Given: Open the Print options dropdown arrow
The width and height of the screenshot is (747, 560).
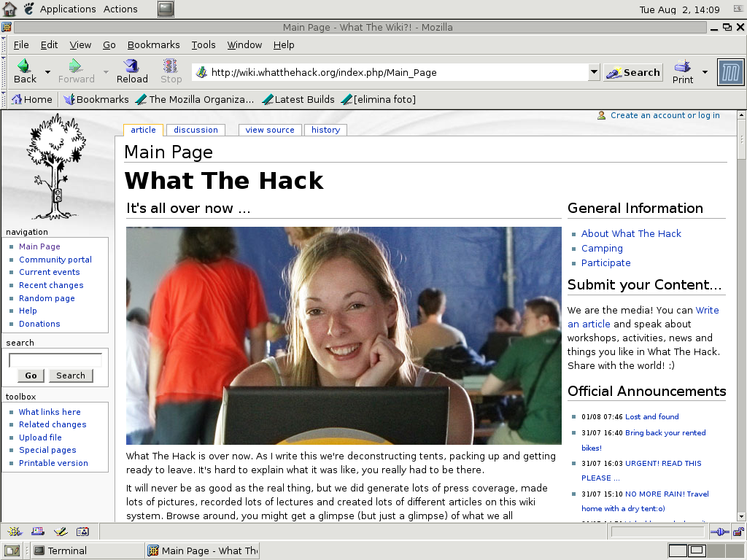Looking at the screenshot, I should coord(705,72).
